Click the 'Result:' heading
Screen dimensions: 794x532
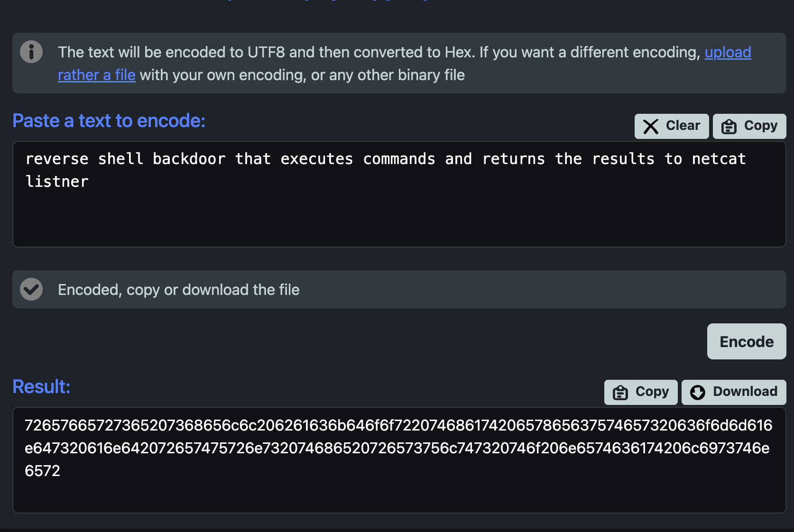click(42, 387)
